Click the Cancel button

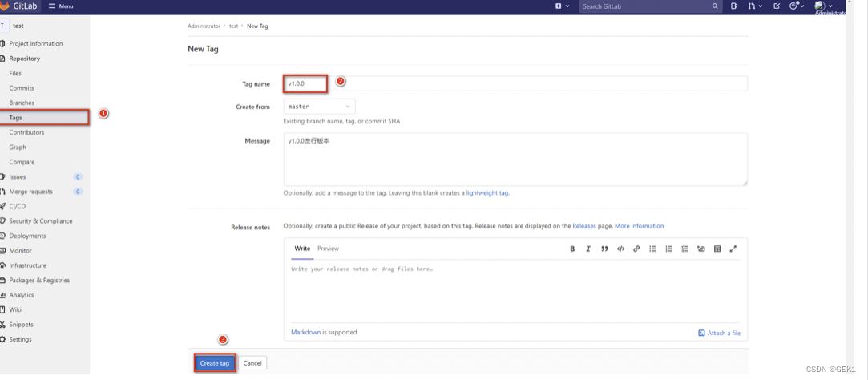click(x=252, y=363)
